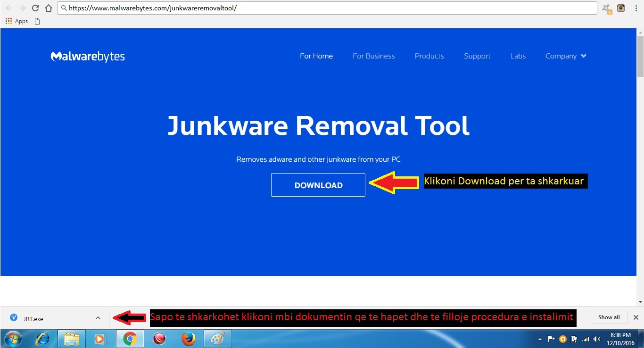This screenshot has width=644, height=348.
Task: Click the taskbar clock showing 8:38 PM
Action: [620, 339]
